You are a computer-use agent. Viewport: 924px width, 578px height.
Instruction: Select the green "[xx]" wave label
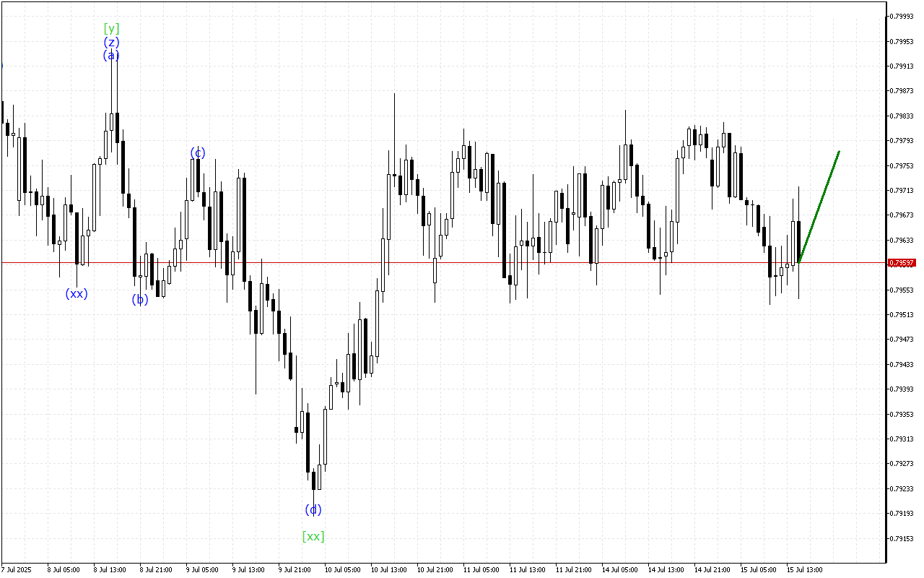(313, 535)
